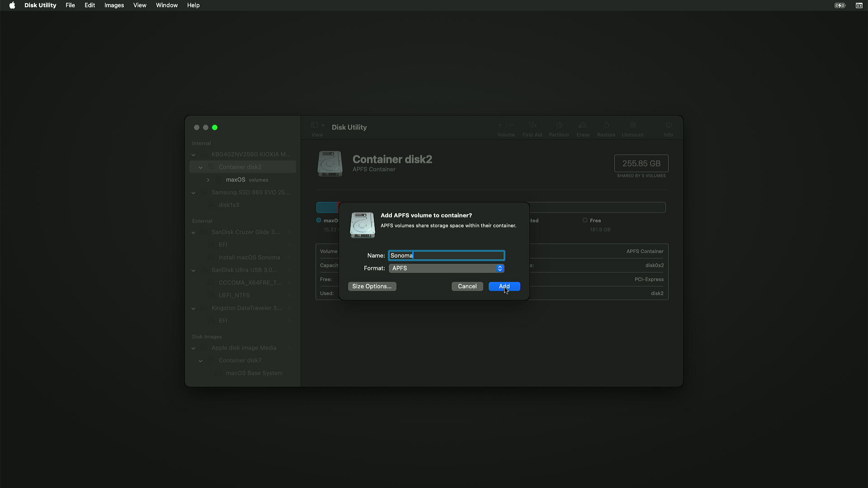868x488 pixels.
Task: Open the View sidebar options chevron
Action: (323, 125)
